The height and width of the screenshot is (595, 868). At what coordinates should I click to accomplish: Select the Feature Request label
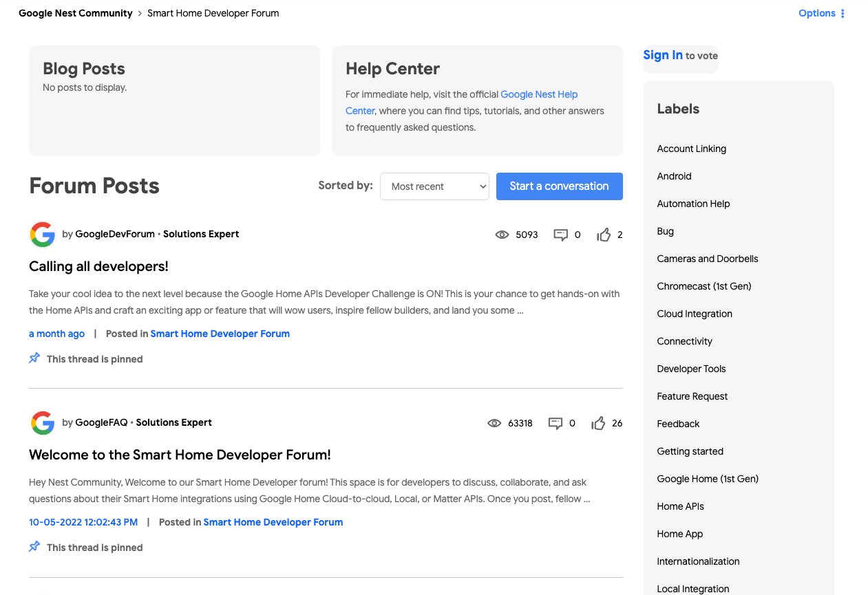[x=692, y=397]
